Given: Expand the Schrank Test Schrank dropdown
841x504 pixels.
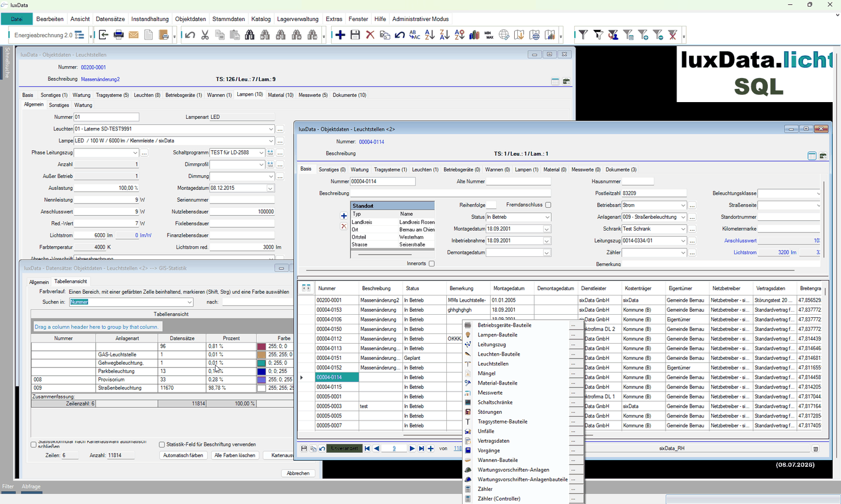Looking at the screenshot, I should (682, 229).
